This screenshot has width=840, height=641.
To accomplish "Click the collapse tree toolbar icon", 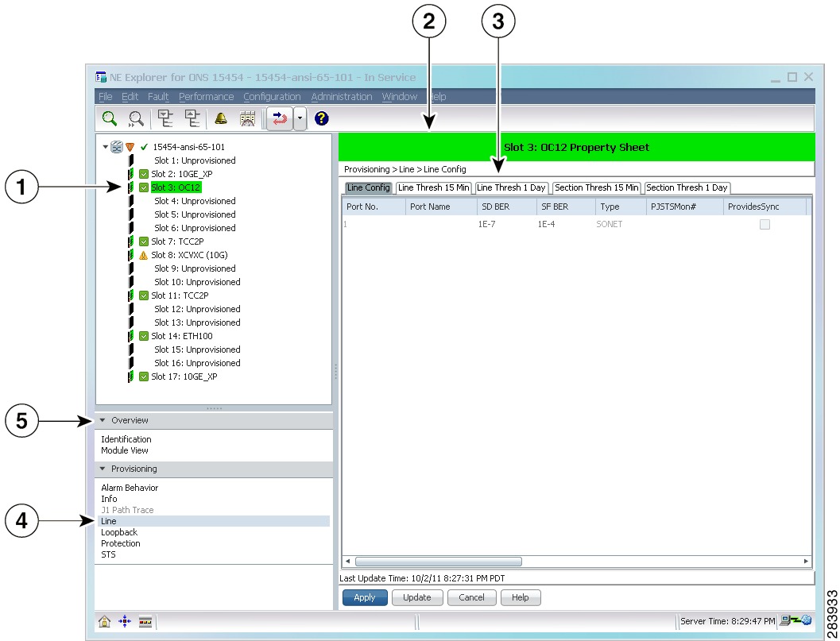I will (x=192, y=118).
